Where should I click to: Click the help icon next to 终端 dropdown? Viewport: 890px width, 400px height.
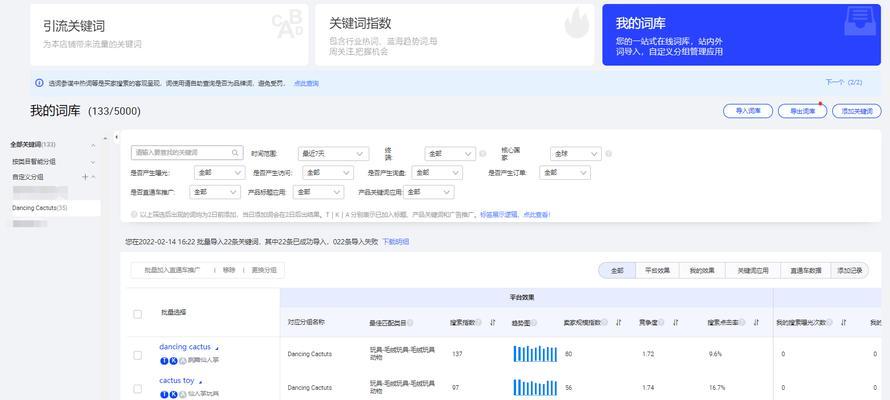click(482, 154)
